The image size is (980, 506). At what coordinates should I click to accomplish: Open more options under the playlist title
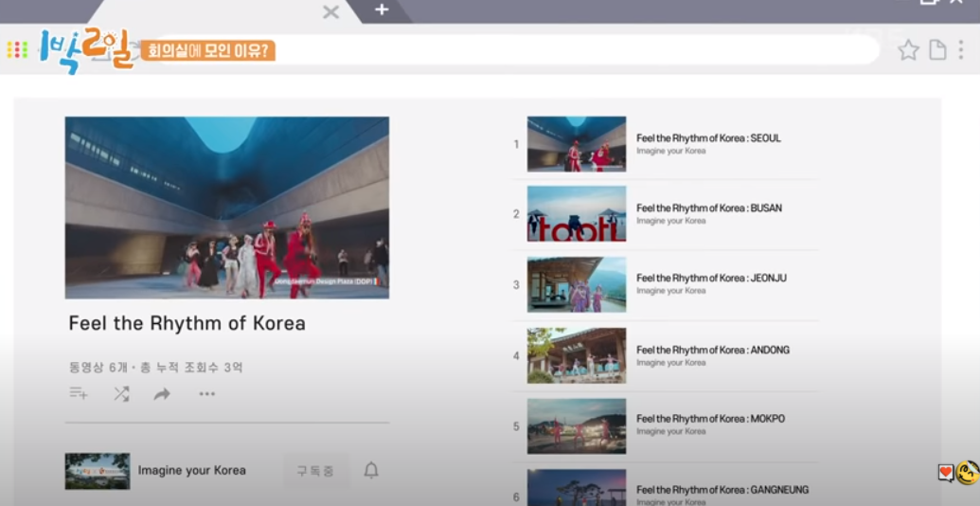pos(206,394)
